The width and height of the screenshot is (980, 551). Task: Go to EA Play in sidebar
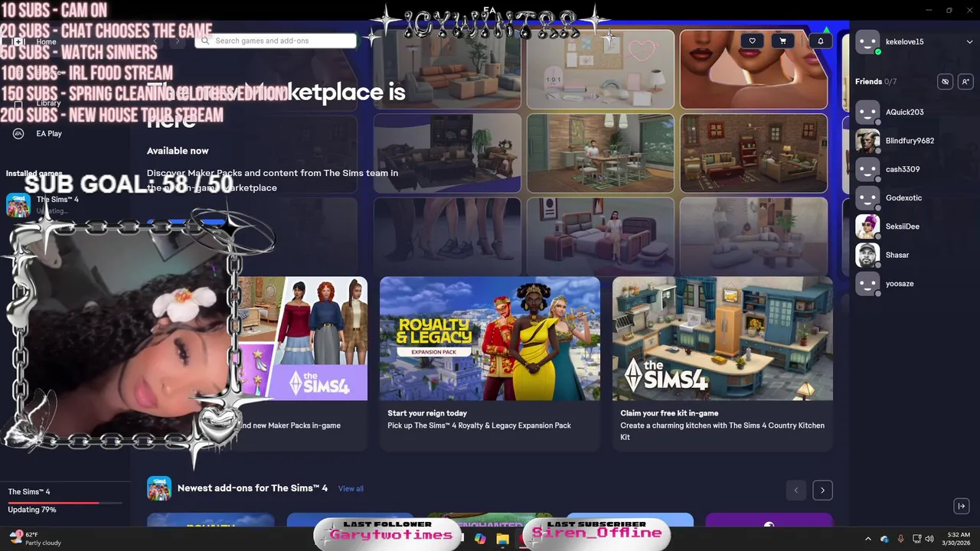point(49,133)
